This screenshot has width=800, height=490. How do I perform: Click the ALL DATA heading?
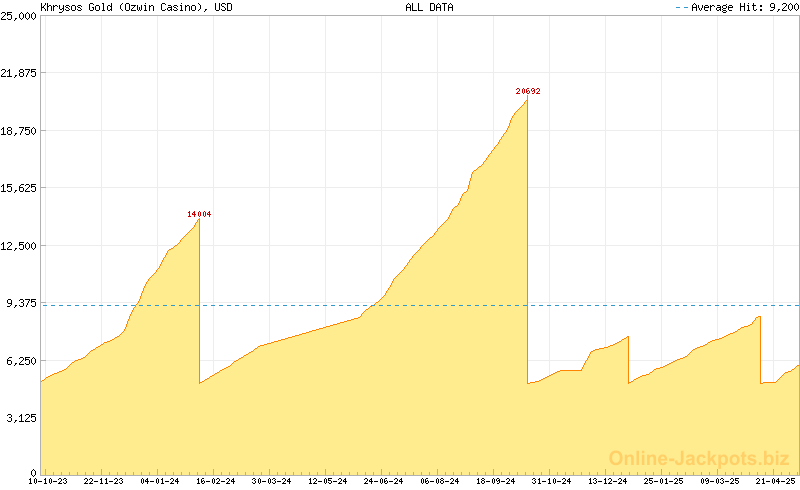coord(429,7)
